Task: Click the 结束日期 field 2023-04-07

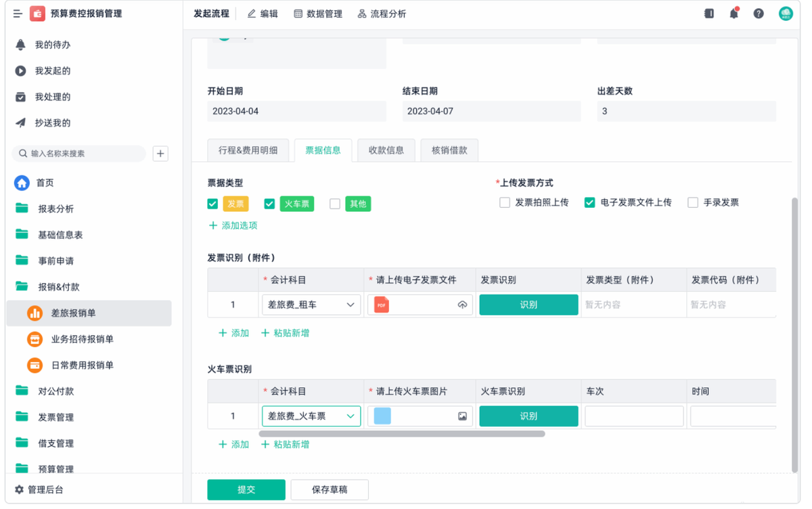Action: click(491, 111)
